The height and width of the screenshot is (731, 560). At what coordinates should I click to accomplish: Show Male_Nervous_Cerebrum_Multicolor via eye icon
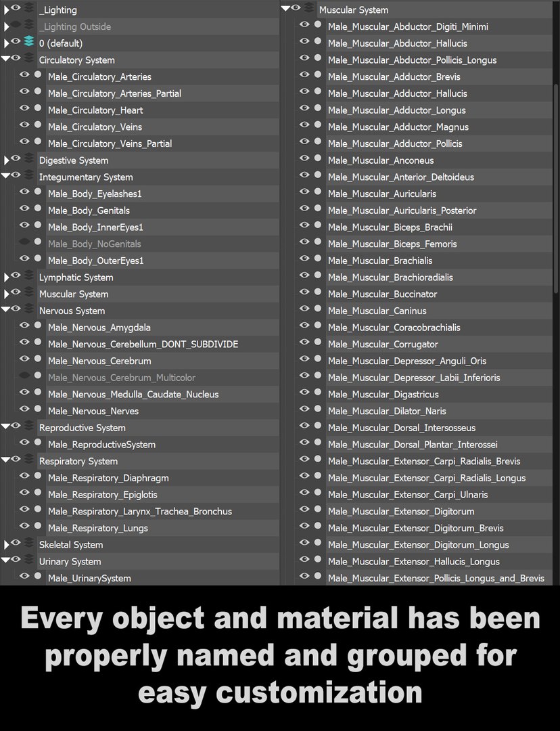pyautogui.click(x=24, y=375)
